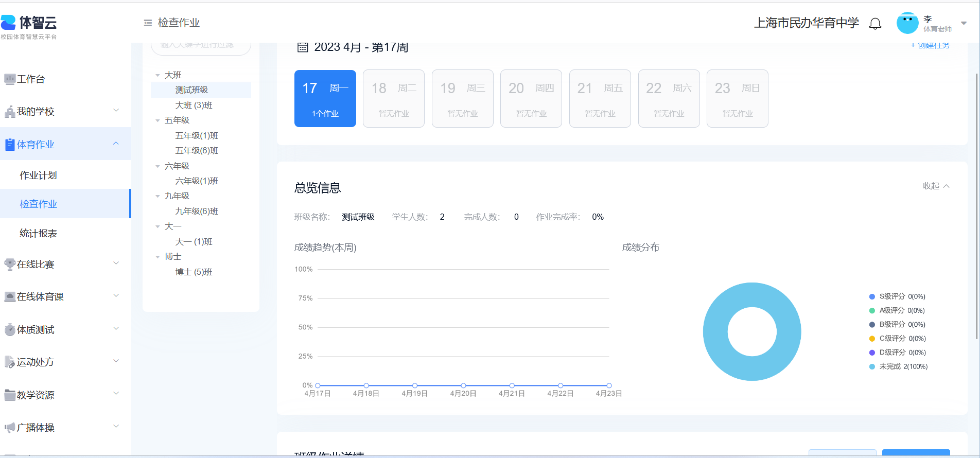980x458 pixels.
Task: Toggle C级评分 legend item
Action: pyautogui.click(x=897, y=338)
